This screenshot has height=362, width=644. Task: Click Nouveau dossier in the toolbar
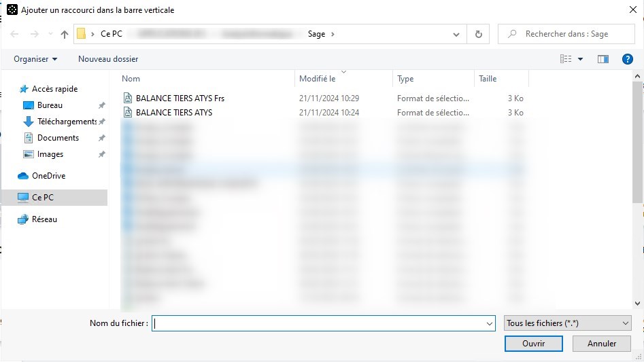[108, 59]
